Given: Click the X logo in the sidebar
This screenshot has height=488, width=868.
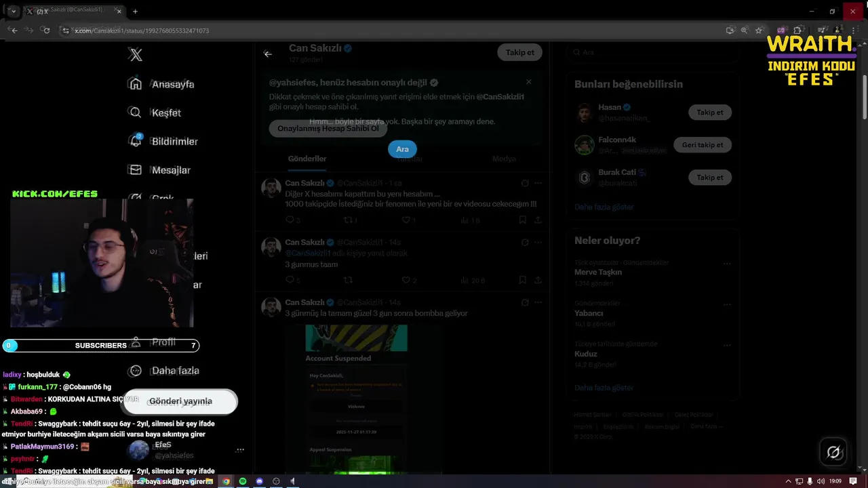Looking at the screenshot, I should (136, 55).
